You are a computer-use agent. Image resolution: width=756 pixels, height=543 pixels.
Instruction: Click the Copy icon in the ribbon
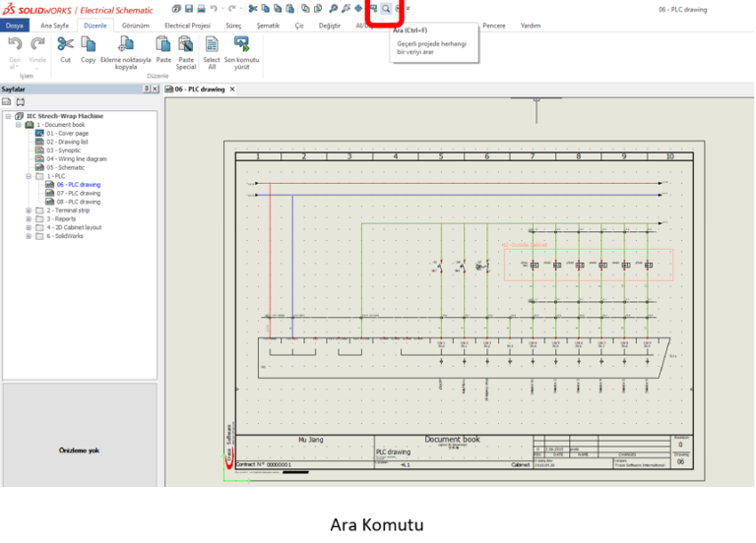coord(89,44)
